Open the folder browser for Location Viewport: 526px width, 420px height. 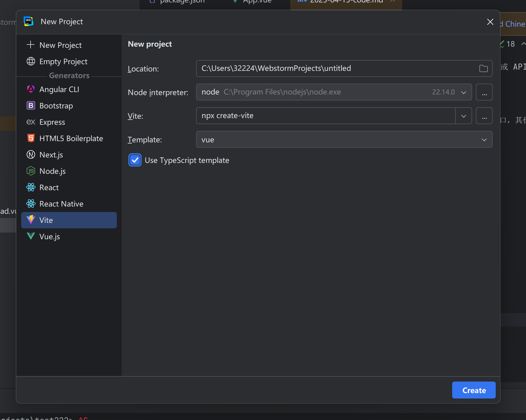tap(483, 69)
